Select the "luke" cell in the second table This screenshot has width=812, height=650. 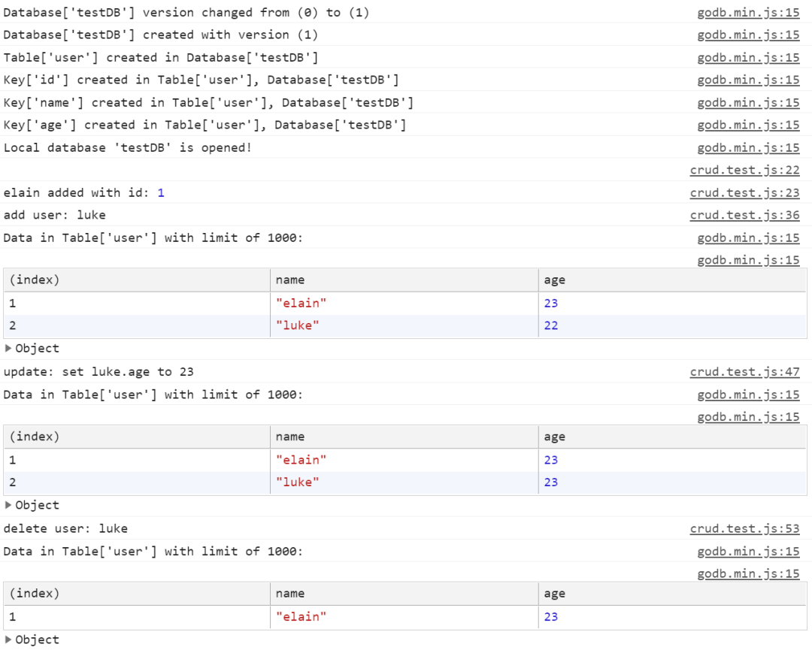[x=297, y=482]
